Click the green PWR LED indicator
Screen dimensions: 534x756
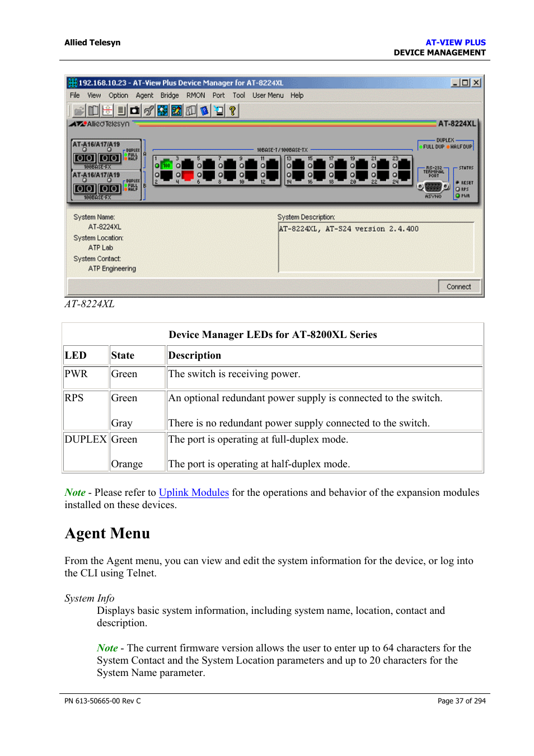pos(458,196)
